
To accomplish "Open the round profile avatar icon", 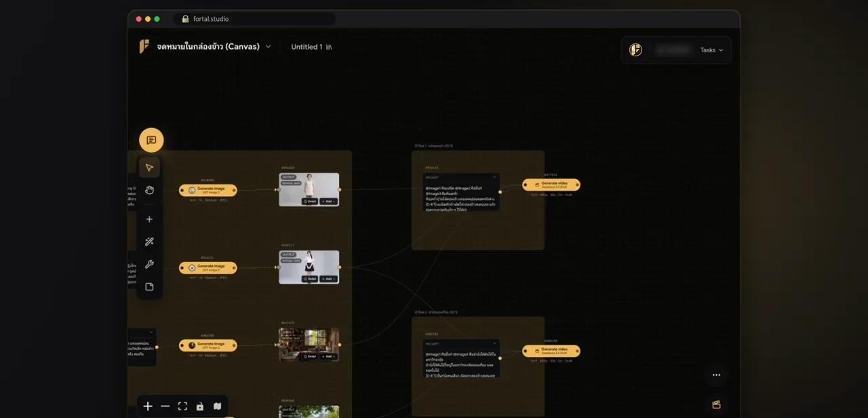I will (635, 50).
